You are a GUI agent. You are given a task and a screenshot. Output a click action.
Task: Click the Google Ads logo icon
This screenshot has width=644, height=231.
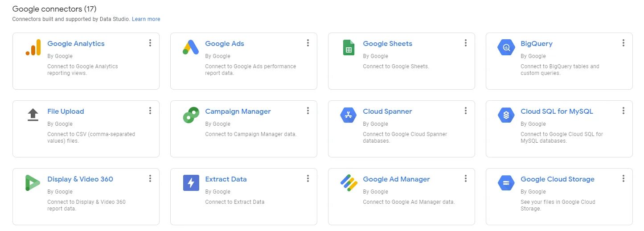point(191,47)
